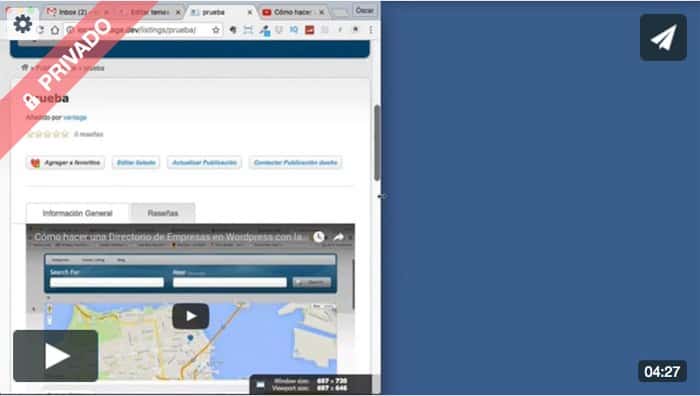Reload the page with the refresh icon
This screenshot has width=700, height=396.
click(41, 30)
